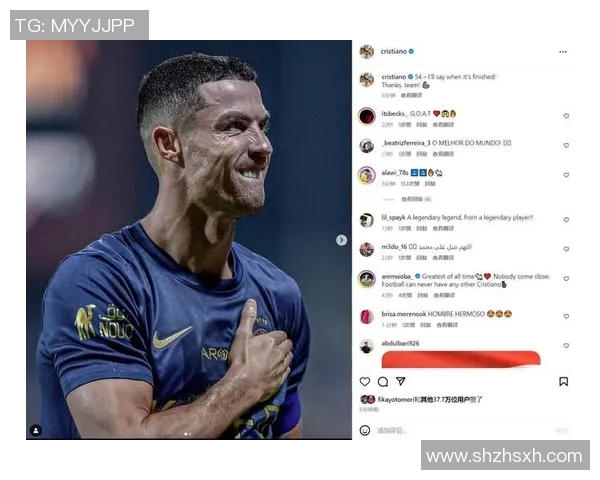Like the post with the heart icon
Screen dimensions: 600x480
point(365,382)
